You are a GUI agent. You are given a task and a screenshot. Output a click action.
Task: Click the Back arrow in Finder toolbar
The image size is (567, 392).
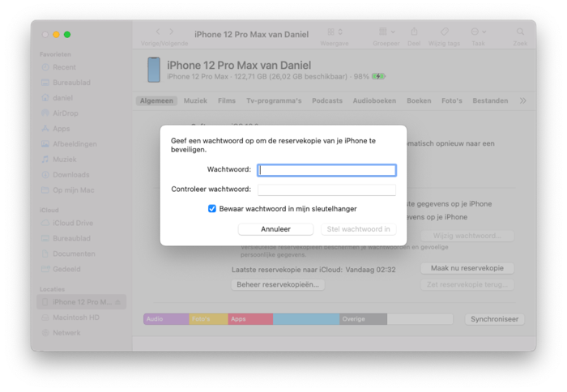[158, 32]
